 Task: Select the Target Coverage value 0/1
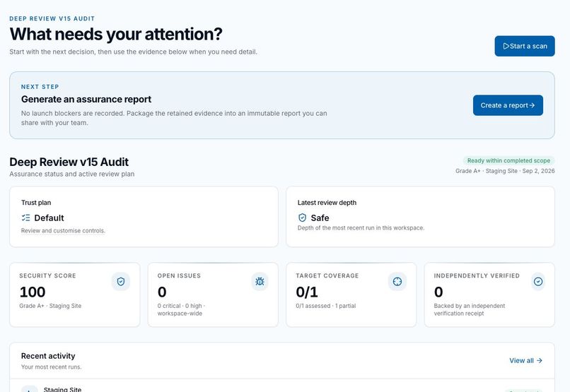[307, 292]
